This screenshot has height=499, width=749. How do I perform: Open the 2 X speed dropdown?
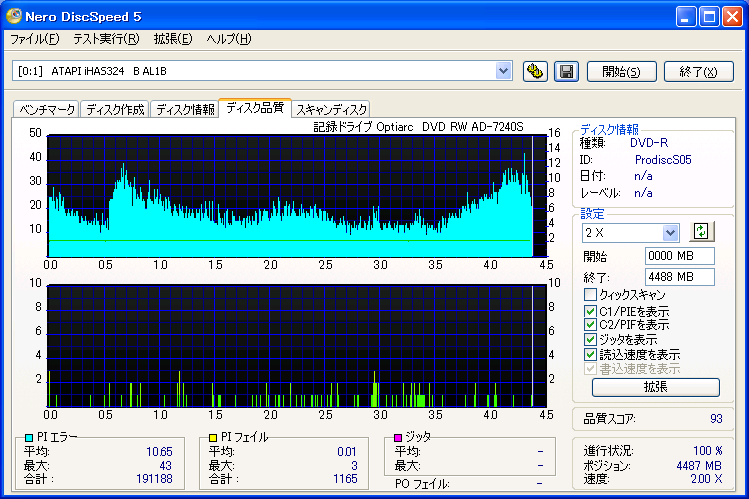670,233
